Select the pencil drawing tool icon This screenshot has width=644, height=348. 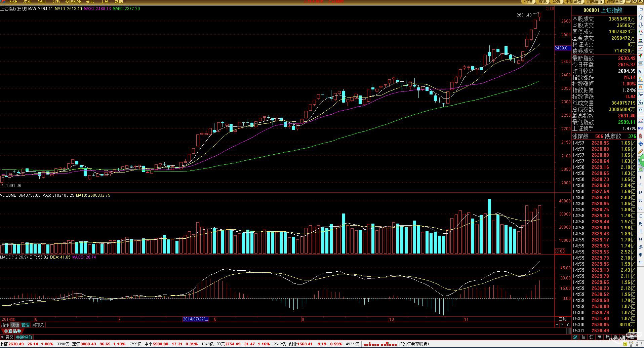pos(641,152)
